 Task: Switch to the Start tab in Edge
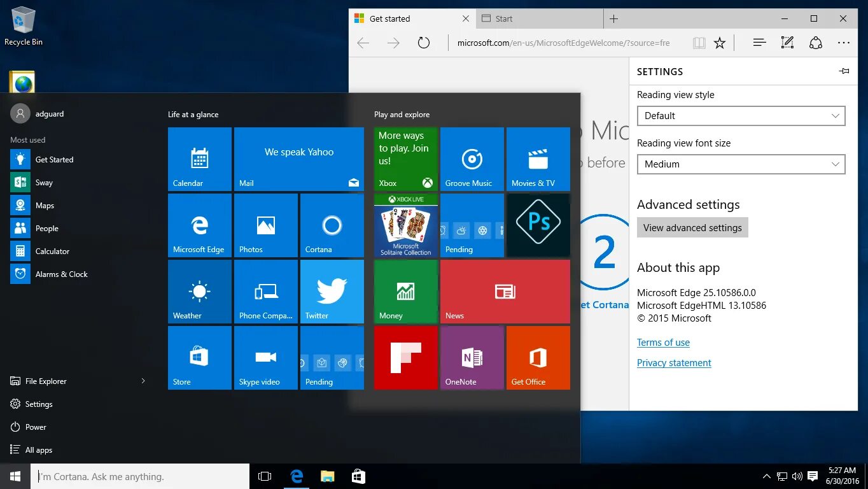(539, 18)
